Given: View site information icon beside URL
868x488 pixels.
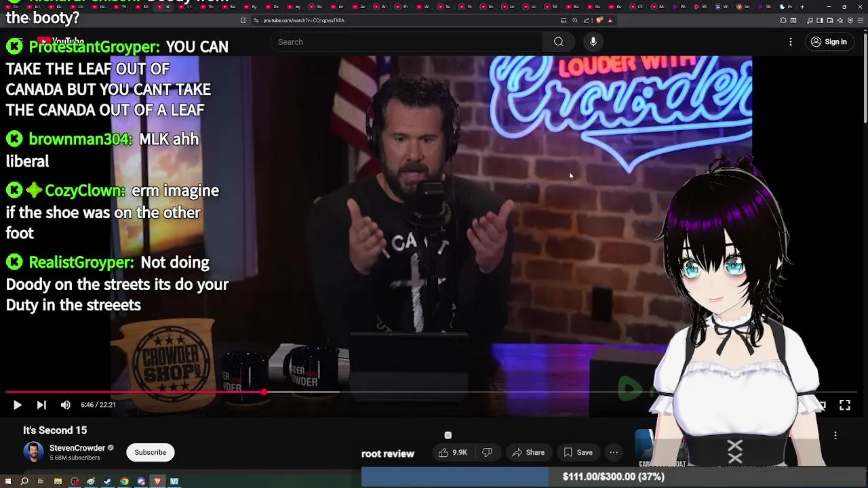Looking at the screenshot, I should (256, 20).
